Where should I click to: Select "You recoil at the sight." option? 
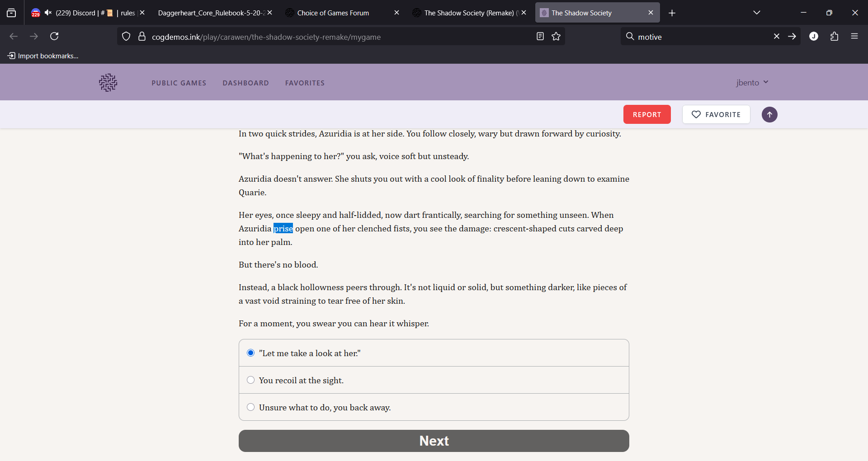coord(434,380)
